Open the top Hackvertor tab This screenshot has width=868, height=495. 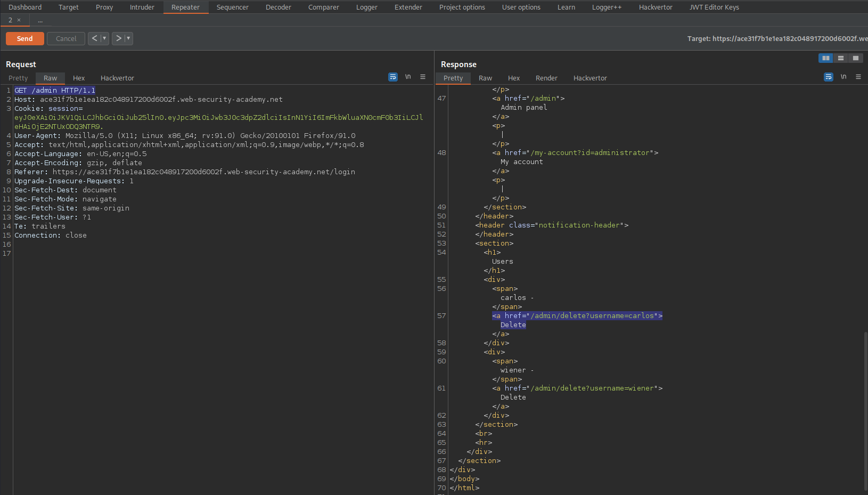pos(656,7)
